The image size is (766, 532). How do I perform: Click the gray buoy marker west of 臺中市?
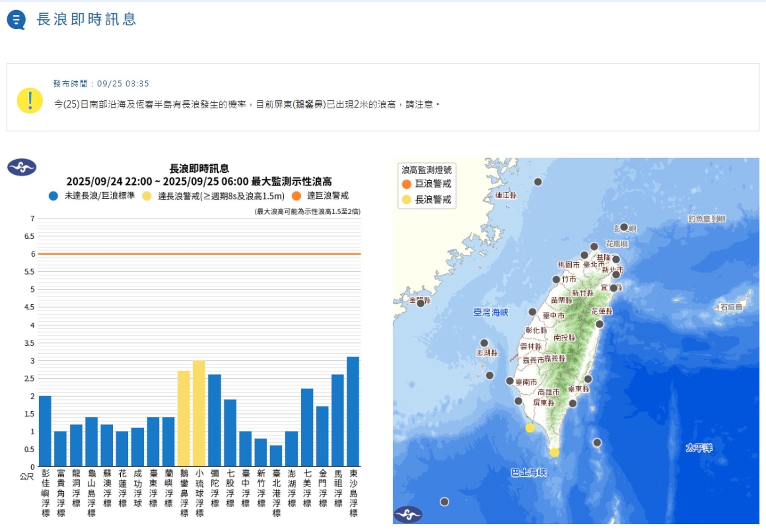tap(532, 312)
